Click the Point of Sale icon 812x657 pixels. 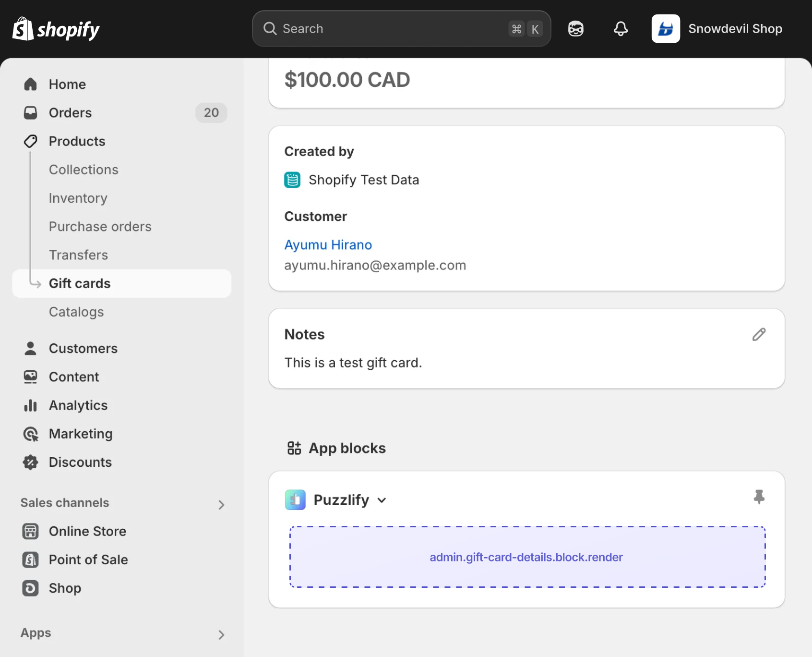click(x=30, y=560)
